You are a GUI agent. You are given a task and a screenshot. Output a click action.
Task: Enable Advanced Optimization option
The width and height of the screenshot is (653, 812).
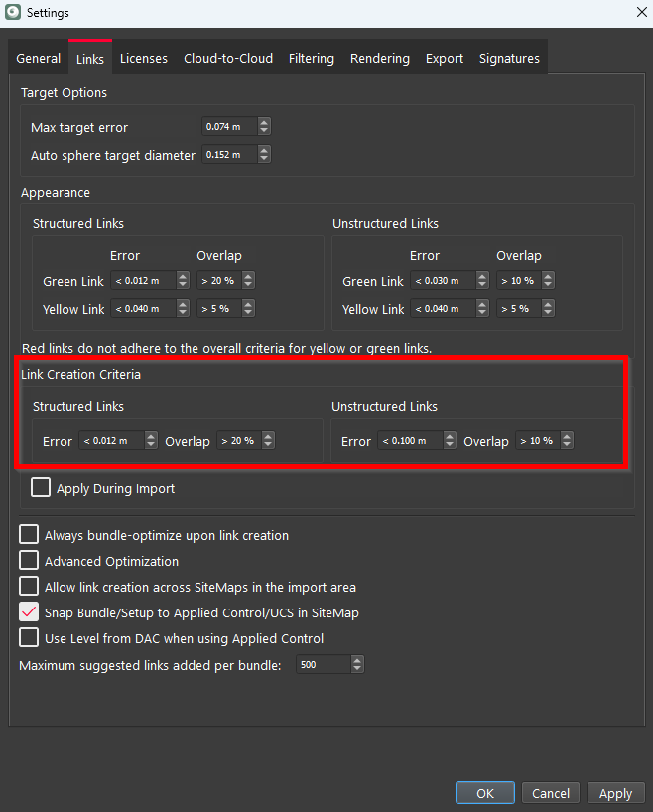pyautogui.click(x=29, y=561)
